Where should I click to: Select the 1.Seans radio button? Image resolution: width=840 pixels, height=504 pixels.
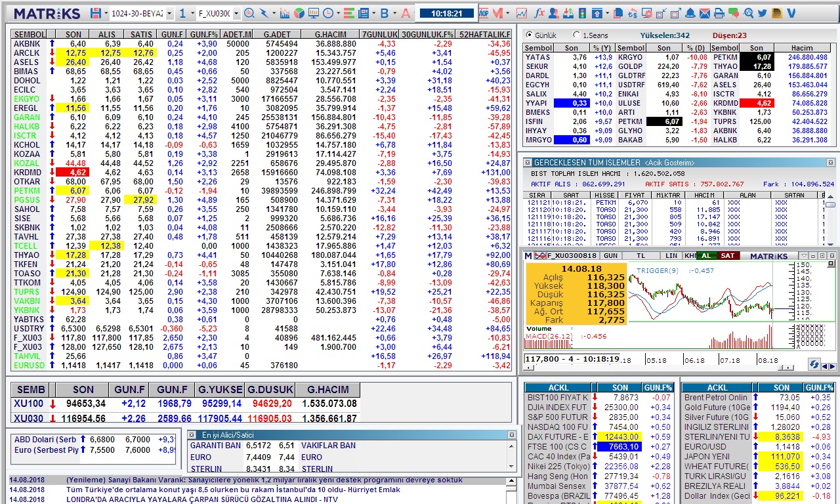tap(577, 35)
